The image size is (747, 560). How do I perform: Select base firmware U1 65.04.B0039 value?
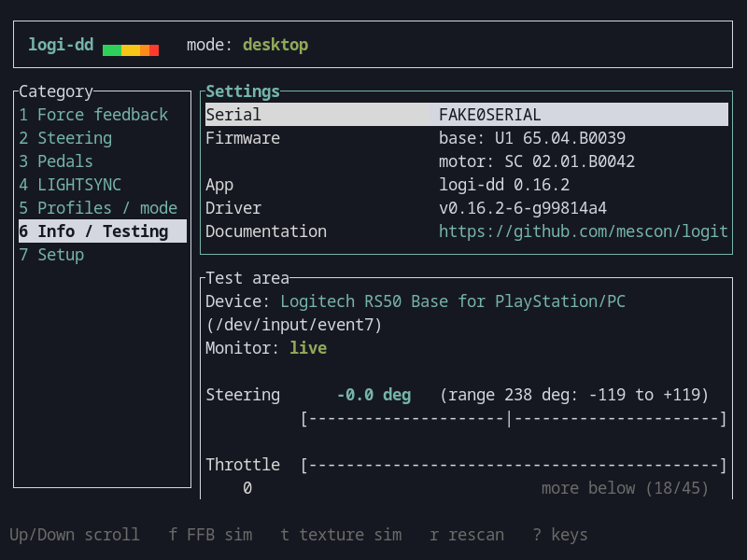tap(532, 138)
